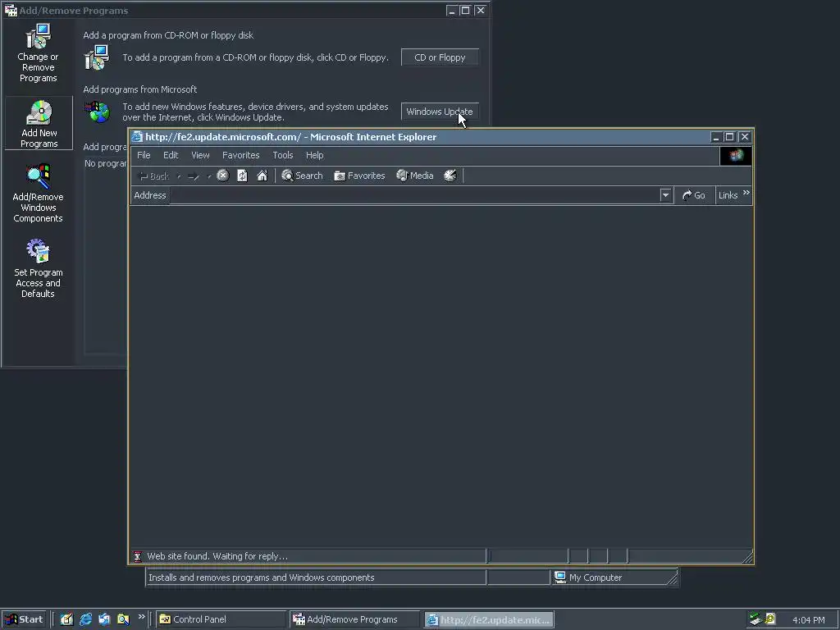Click the CD or Floppy button
The width and height of the screenshot is (840, 630).
440,57
